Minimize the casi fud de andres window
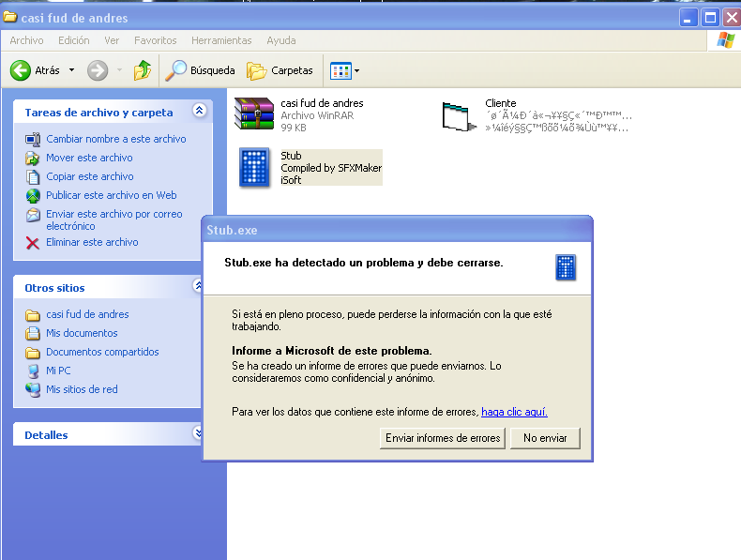 [688, 18]
